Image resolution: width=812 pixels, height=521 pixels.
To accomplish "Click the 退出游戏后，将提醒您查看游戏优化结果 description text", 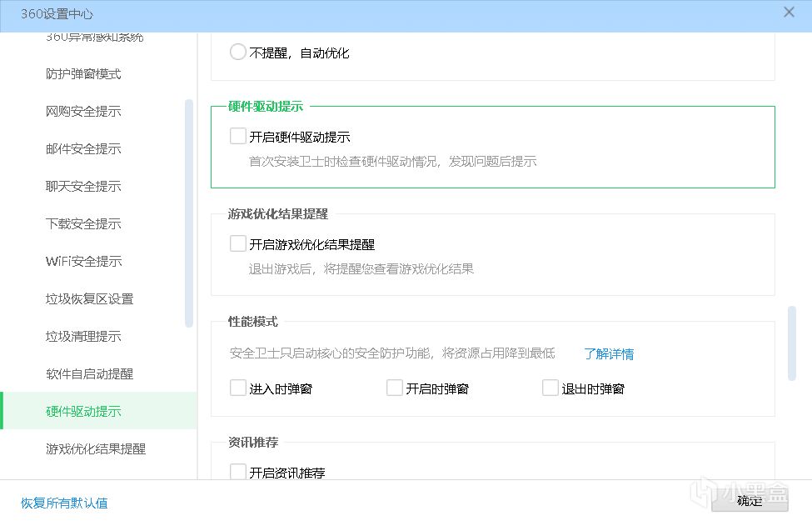I will (x=361, y=268).
